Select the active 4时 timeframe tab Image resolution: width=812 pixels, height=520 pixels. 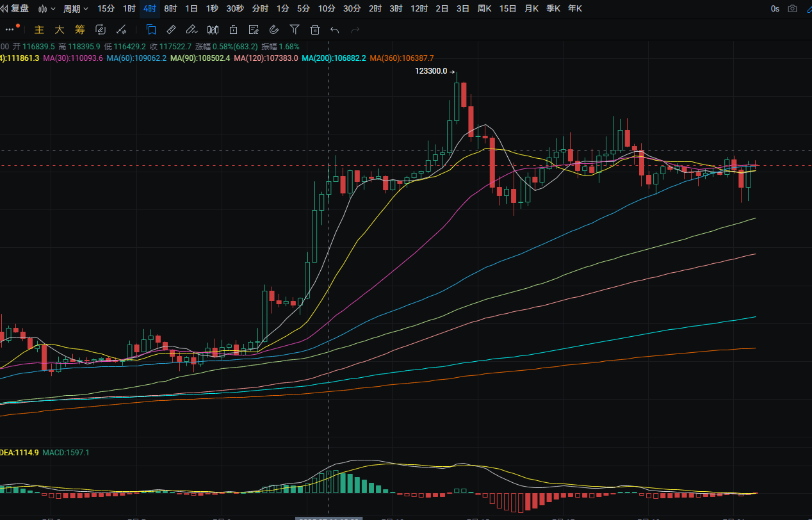pyautogui.click(x=150, y=9)
